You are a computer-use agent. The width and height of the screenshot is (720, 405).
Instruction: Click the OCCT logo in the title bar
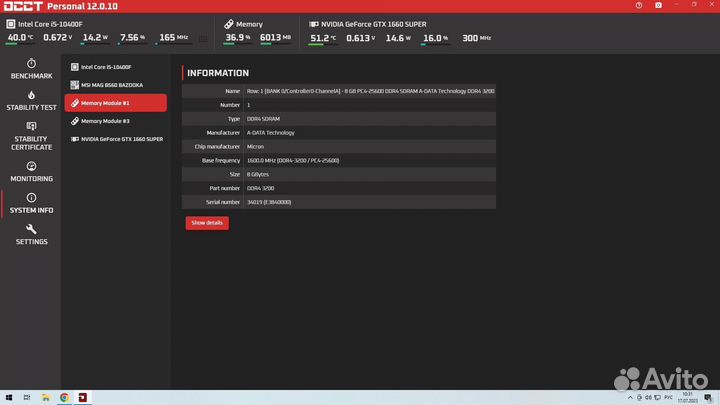coord(23,6)
